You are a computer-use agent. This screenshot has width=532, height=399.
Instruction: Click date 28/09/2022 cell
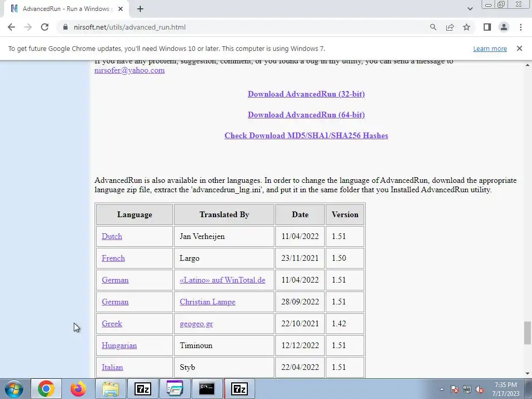[300, 302]
